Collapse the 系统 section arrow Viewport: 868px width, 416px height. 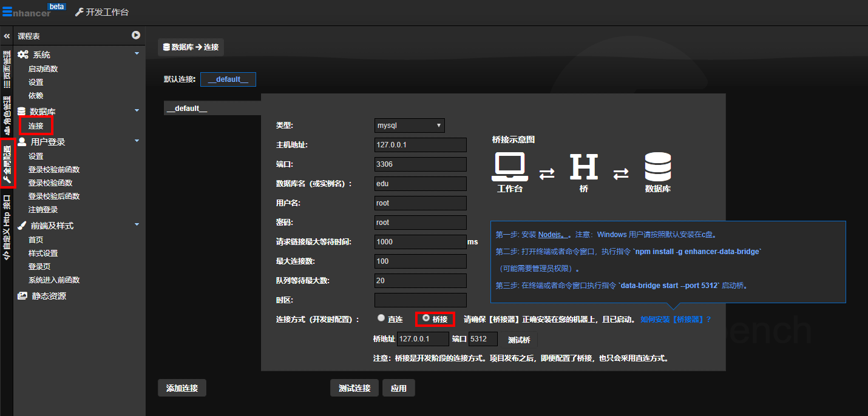click(x=137, y=54)
